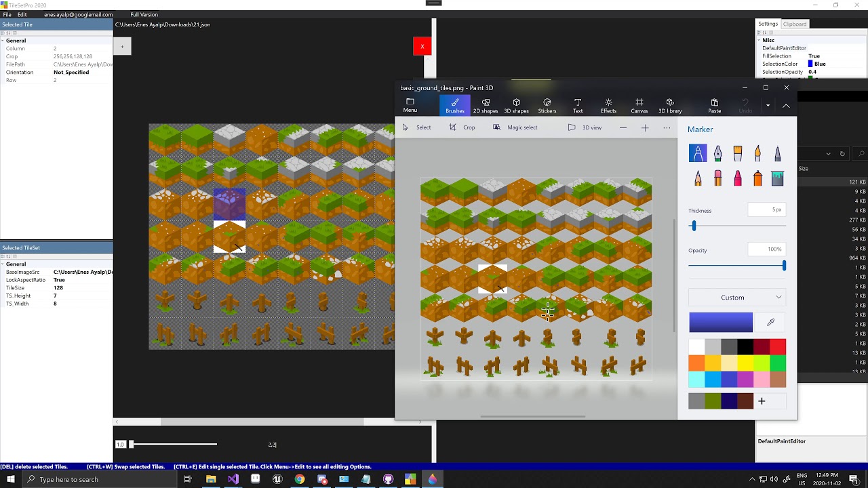
Task: Collapse General group in Selected Tile
Action: tap(3, 41)
